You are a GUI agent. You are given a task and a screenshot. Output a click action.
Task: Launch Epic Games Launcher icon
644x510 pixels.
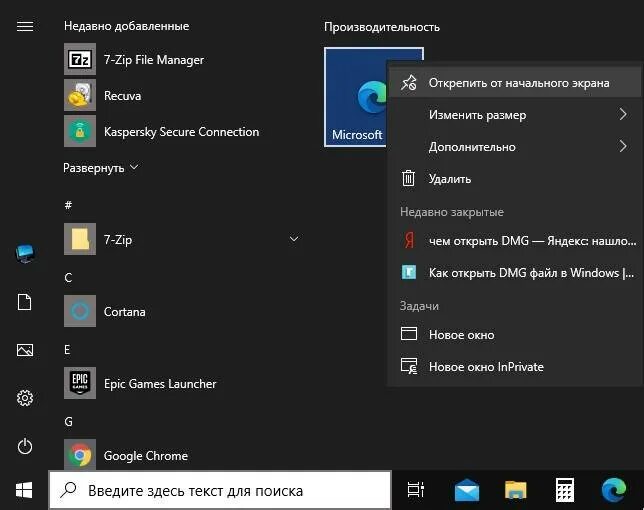80,383
